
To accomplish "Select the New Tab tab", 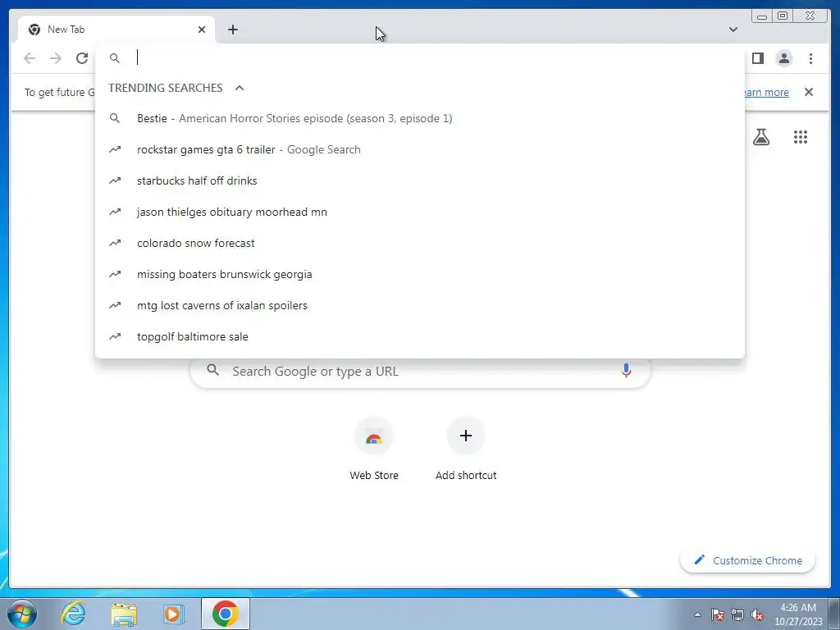I will tap(116, 30).
